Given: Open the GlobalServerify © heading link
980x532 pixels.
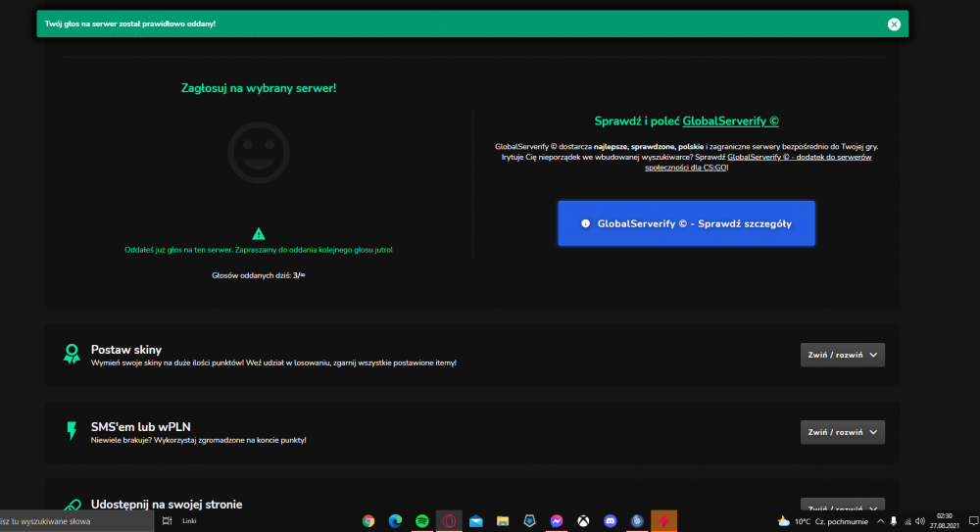Looking at the screenshot, I should [x=731, y=121].
